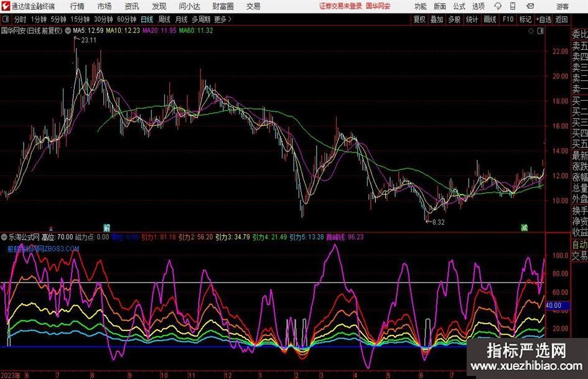Open the 资讯 menu
This screenshot has height=379, width=588.
tap(132, 6)
